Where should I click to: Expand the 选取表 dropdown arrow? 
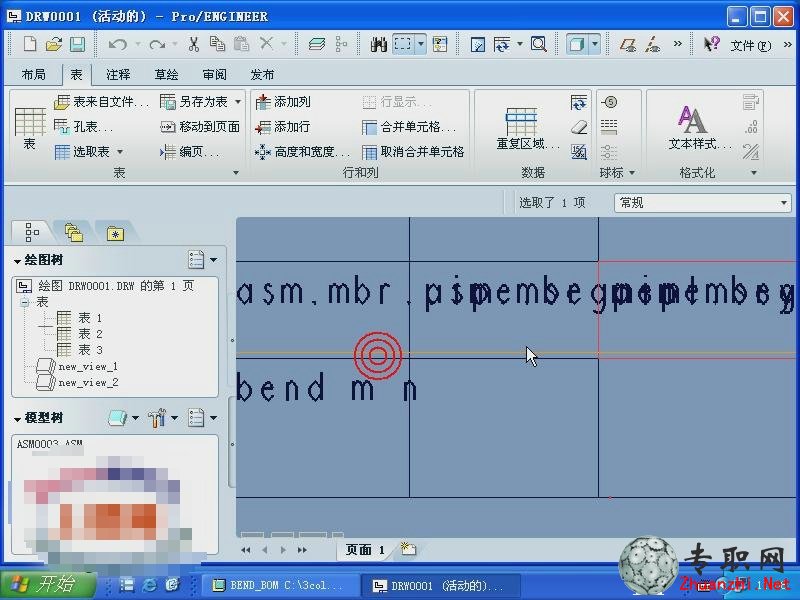click(120, 152)
